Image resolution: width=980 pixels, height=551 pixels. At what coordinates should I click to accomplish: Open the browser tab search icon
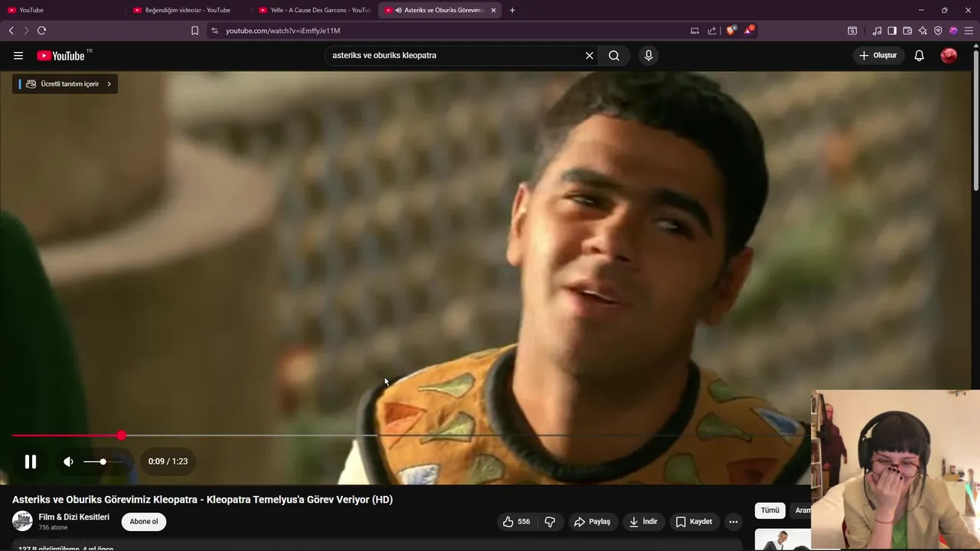852,31
